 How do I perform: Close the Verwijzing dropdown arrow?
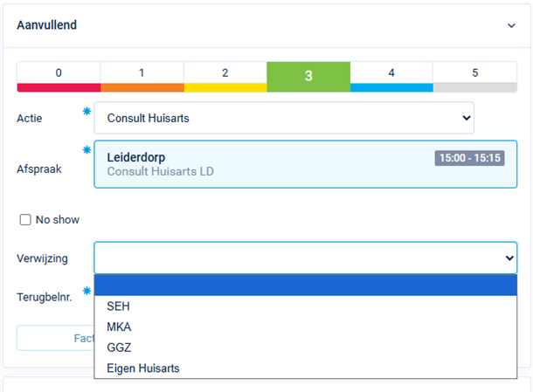pos(509,258)
